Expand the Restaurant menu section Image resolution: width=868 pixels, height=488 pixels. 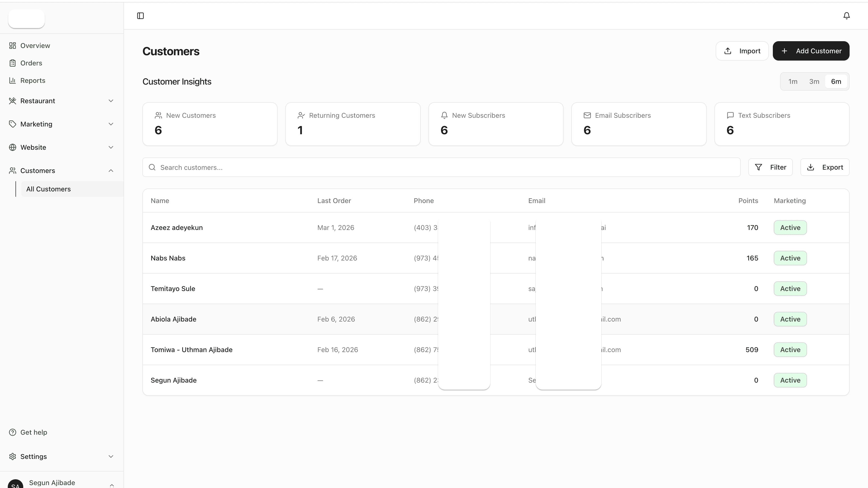(x=62, y=101)
